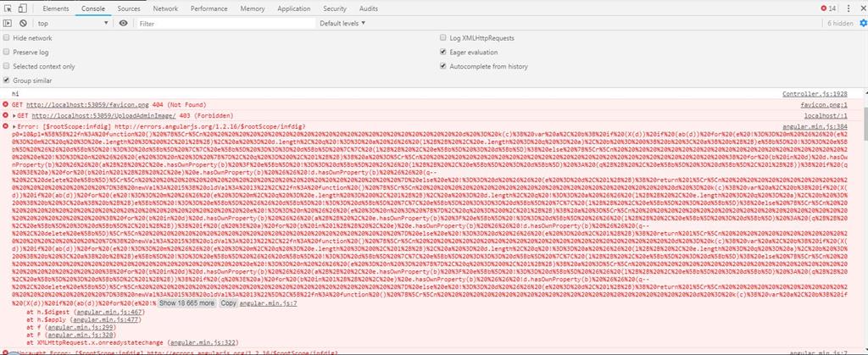Enable the Preserve log checkbox

[6, 52]
